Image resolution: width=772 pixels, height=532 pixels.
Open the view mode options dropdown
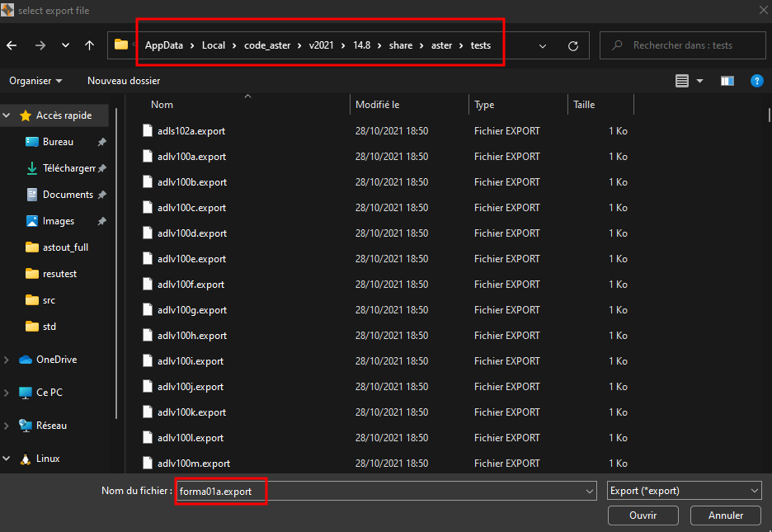coord(700,81)
